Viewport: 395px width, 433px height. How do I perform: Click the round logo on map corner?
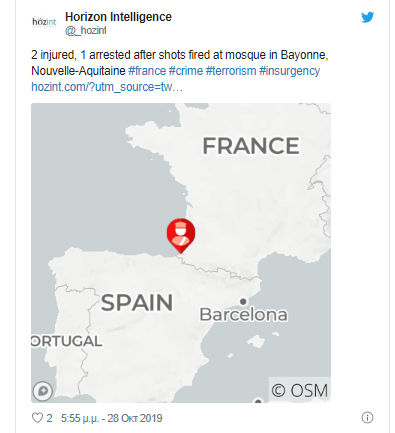(x=43, y=390)
